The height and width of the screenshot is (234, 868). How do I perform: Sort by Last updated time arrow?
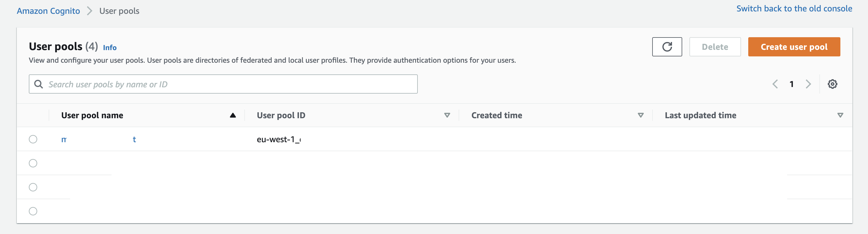coord(840,115)
